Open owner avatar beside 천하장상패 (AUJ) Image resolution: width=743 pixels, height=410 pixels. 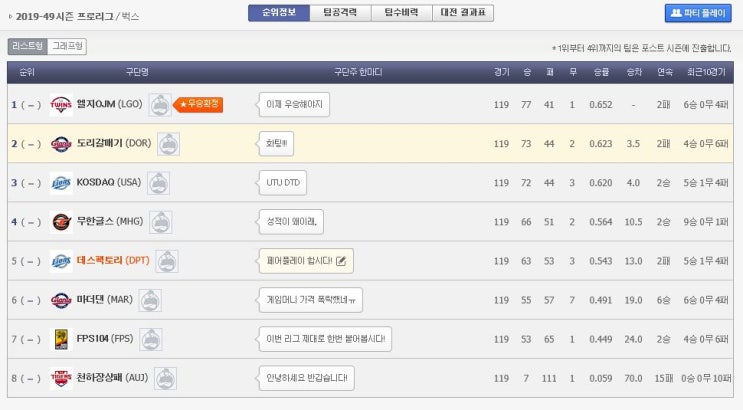165,379
